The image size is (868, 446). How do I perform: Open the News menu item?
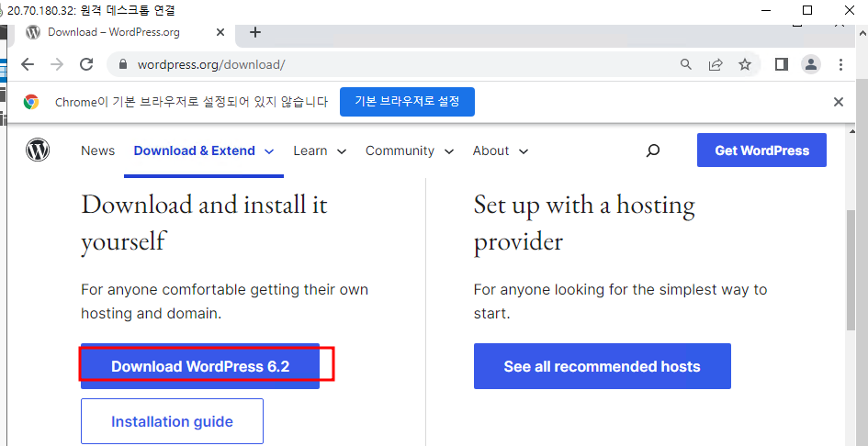click(x=98, y=151)
